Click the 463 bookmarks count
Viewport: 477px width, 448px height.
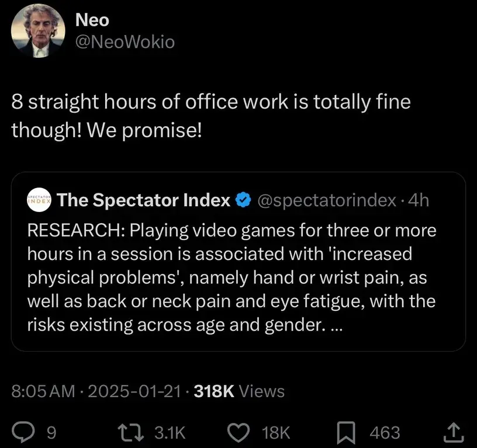(385, 432)
